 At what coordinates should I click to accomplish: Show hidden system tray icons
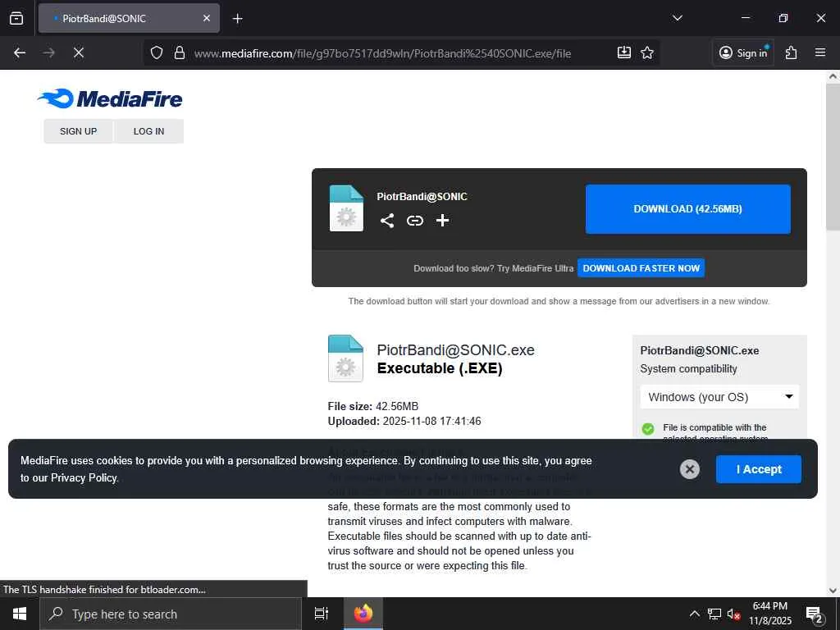pyautogui.click(x=694, y=614)
